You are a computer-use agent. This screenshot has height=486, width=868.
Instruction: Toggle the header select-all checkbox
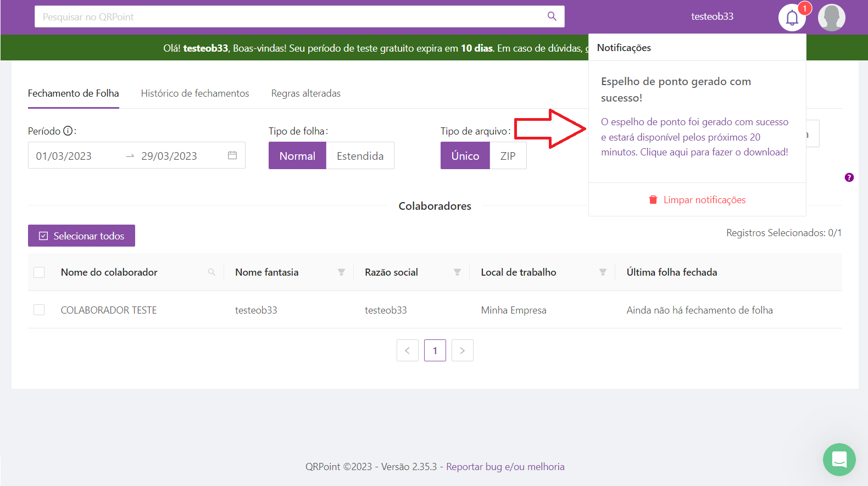39,272
